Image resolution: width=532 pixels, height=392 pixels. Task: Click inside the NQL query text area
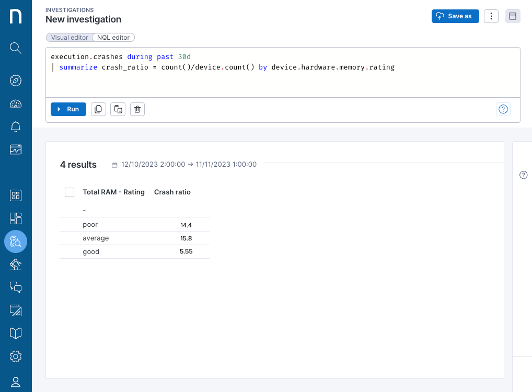click(282, 78)
